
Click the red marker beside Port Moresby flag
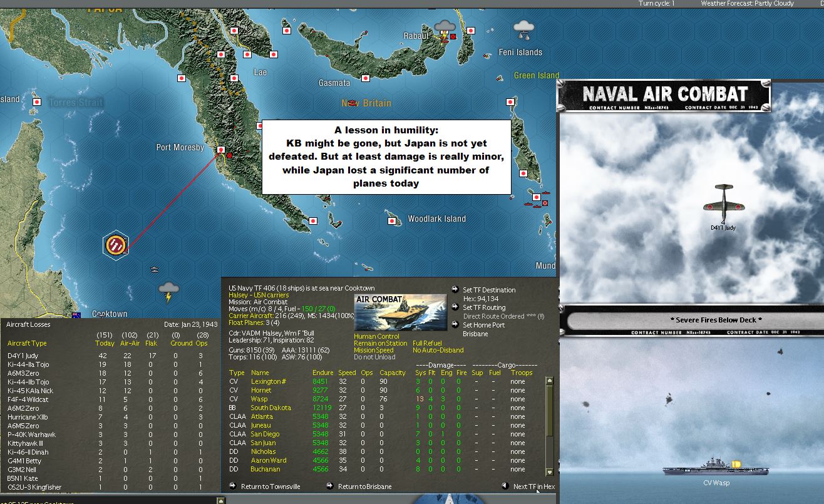pyautogui.click(x=230, y=155)
